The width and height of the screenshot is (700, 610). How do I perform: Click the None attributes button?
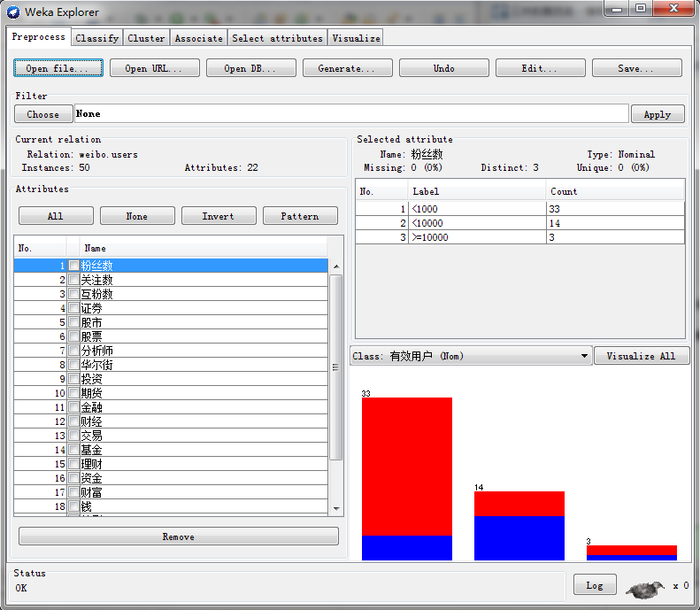coord(137,216)
